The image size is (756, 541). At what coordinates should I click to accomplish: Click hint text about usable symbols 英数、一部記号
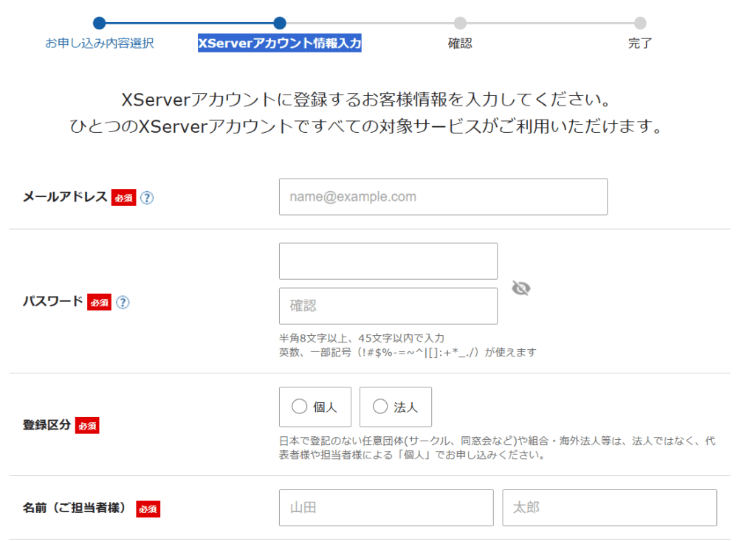(x=408, y=353)
